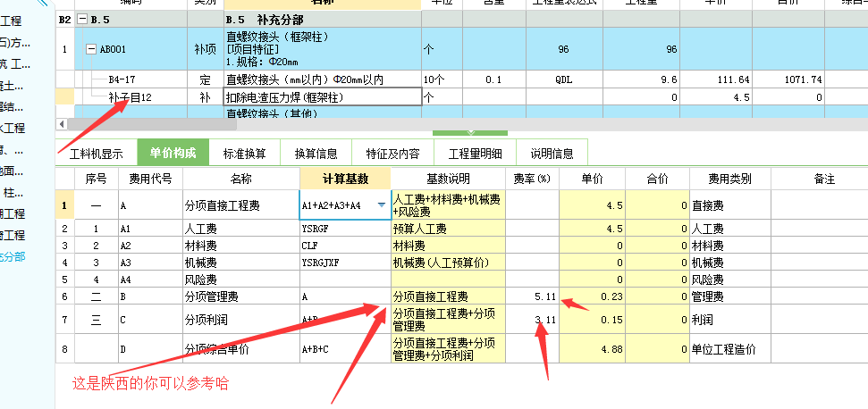Screen dimensions: 868x409
Task: Click the green panel splitter collapse handle
Action: point(470,133)
